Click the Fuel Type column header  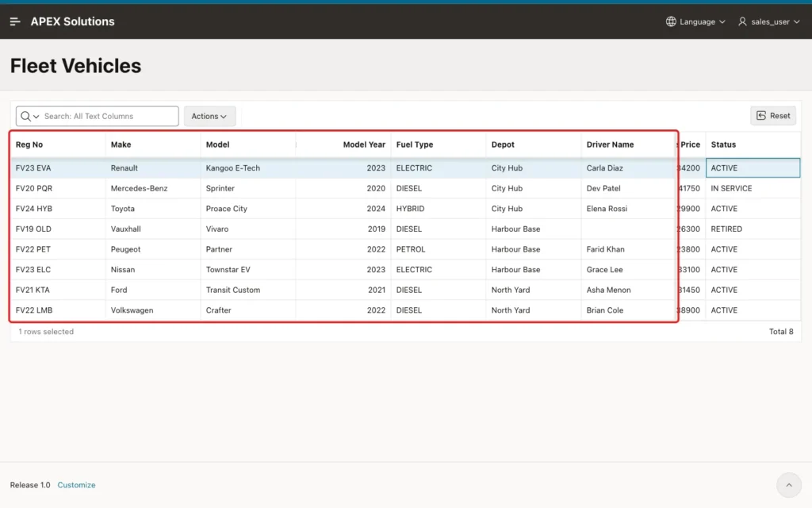[x=438, y=144]
